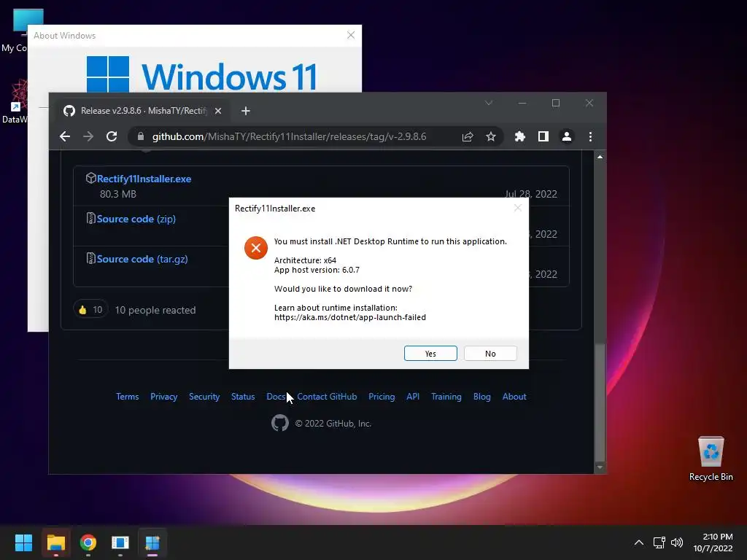Download Rectify11Installer.exe asset
Screen dimensions: 747x560
click(x=144, y=179)
